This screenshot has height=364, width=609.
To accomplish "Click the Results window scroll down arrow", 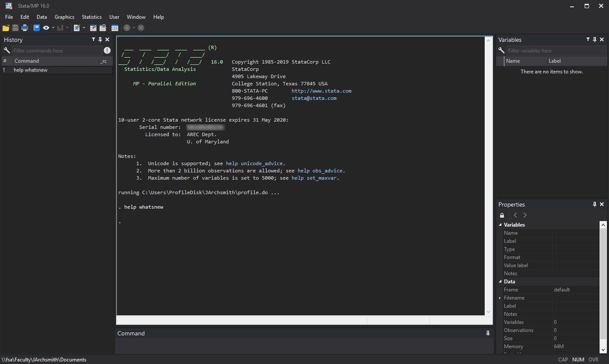I will point(488,311).
